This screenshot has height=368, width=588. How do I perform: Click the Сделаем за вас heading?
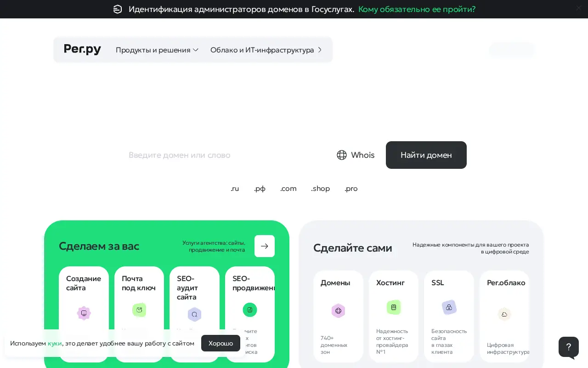click(x=99, y=246)
